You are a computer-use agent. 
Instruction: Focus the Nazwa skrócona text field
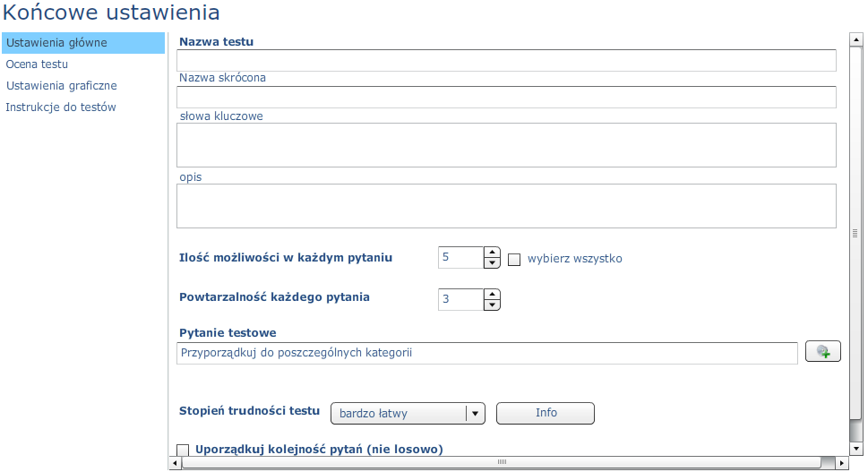(x=506, y=97)
